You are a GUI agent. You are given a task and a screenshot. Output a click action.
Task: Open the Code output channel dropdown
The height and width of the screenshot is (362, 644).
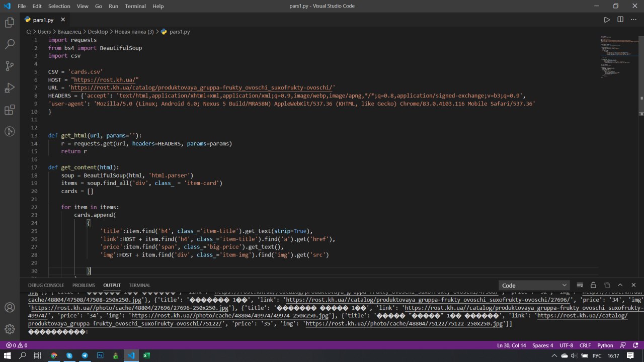[x=534, y=285]
